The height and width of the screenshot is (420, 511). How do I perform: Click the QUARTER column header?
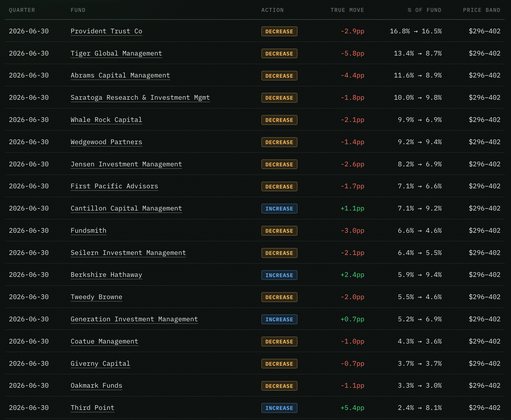point(22,10)
